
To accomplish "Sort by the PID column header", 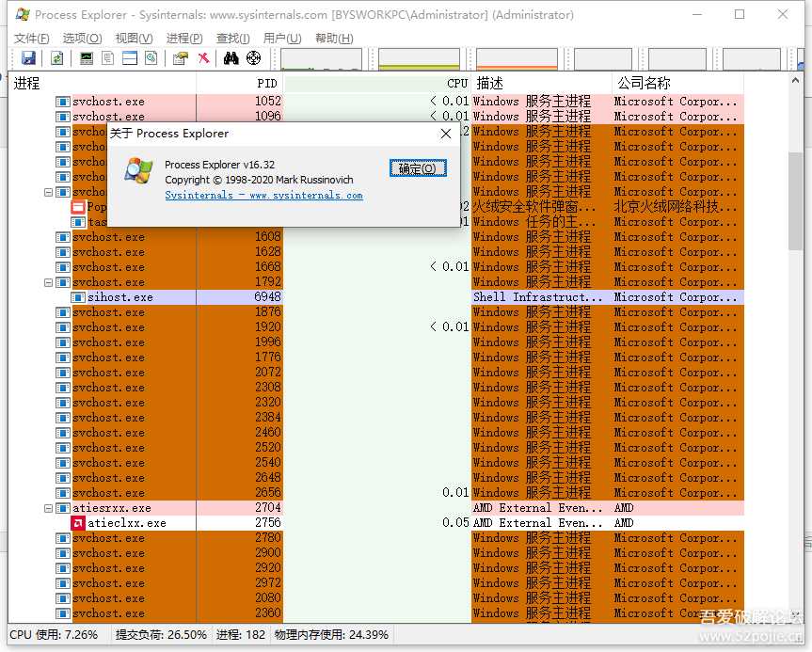I will [x=240, y=83].
